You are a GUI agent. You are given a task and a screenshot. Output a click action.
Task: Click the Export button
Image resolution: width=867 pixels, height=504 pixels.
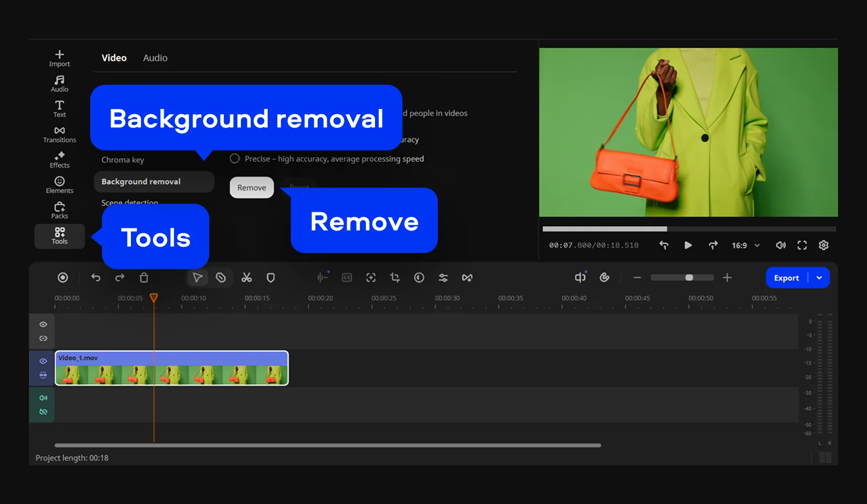point(786,278)
